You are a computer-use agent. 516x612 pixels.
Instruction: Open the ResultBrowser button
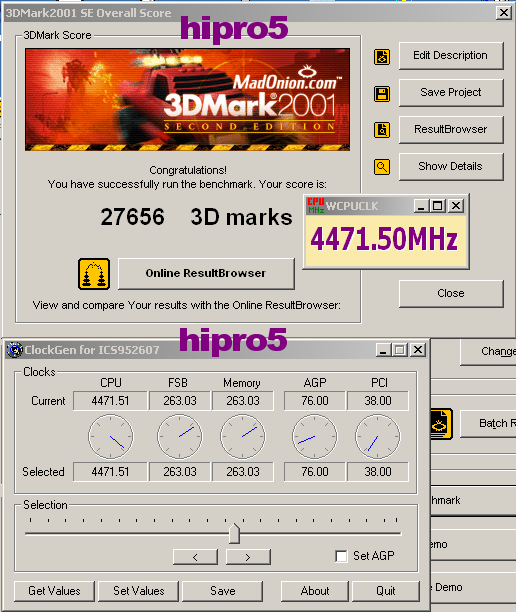(451, 130)
